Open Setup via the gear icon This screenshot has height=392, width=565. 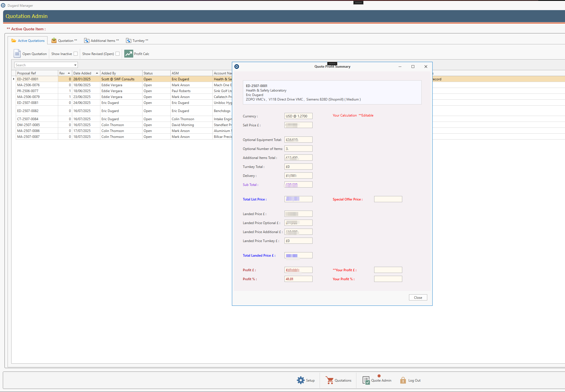click(300, 380)
